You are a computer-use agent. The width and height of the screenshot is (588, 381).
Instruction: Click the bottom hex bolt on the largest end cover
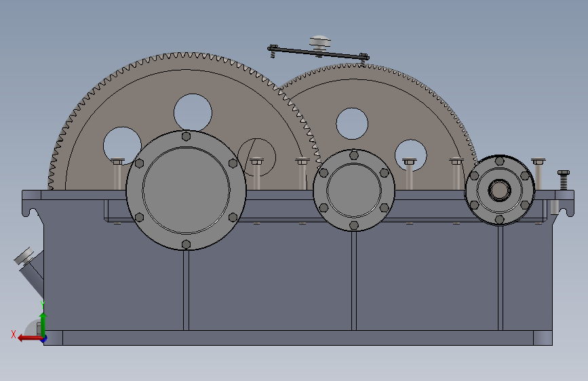coord(186,245)
